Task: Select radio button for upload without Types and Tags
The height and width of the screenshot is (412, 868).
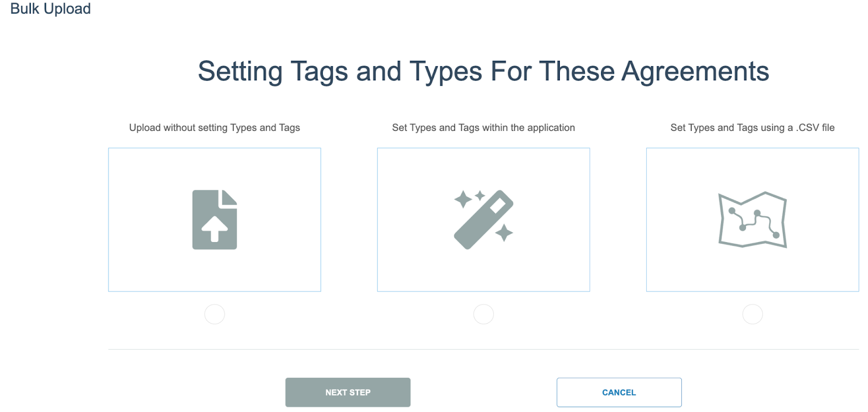Action: pyautogui.click(x=214, y=314)
